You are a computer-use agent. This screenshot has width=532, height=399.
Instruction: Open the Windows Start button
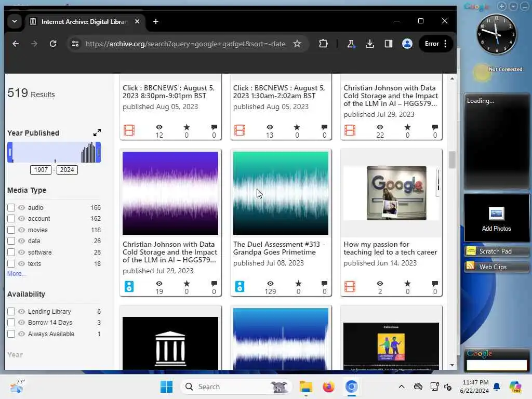(x=166, y=387)
